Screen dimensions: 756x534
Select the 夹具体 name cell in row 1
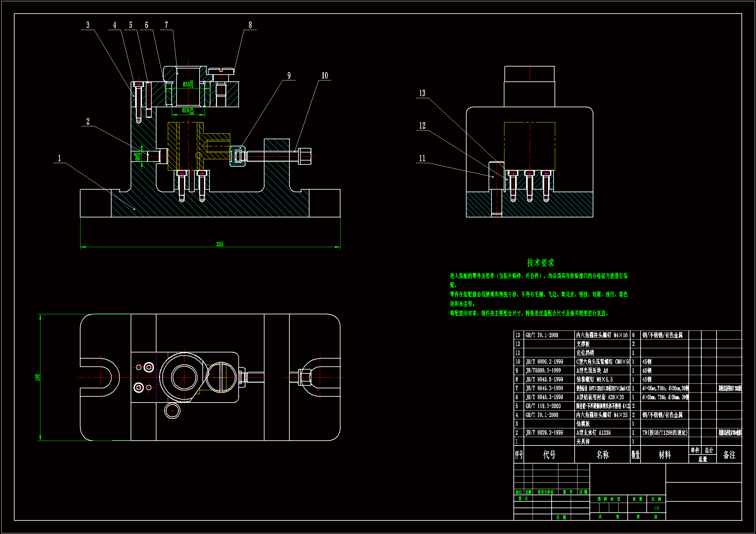coord(583,442)
